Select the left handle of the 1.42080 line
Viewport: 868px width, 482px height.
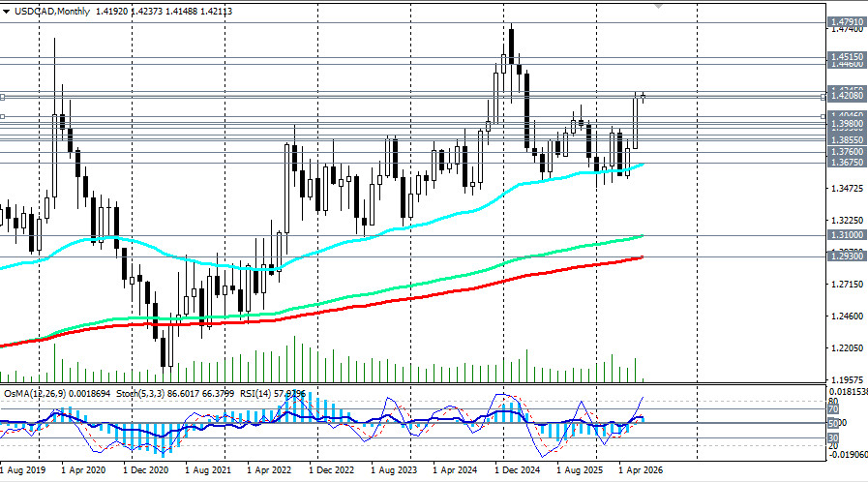[x=2, y=97]
